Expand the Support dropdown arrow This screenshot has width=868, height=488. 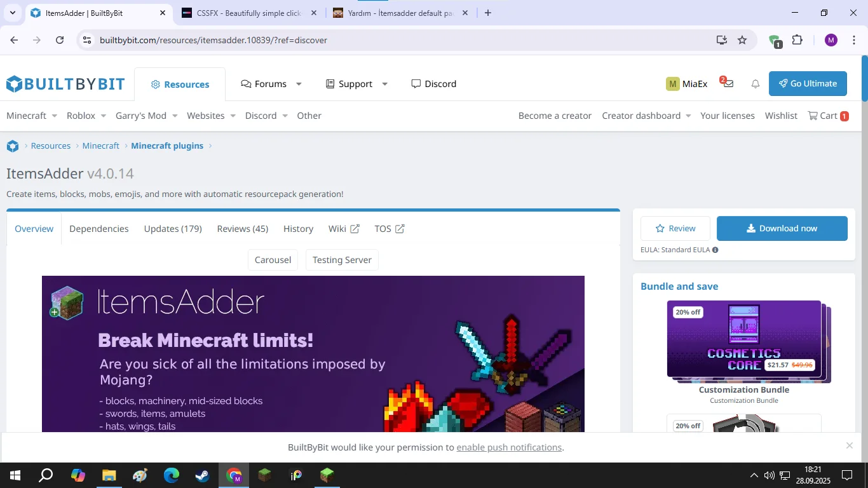384,84
